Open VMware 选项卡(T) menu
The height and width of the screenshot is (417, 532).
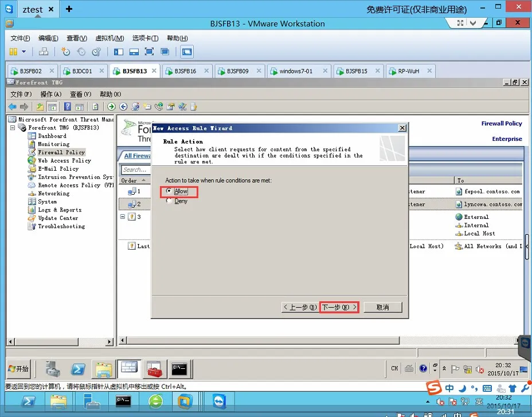tap(145, 38)
